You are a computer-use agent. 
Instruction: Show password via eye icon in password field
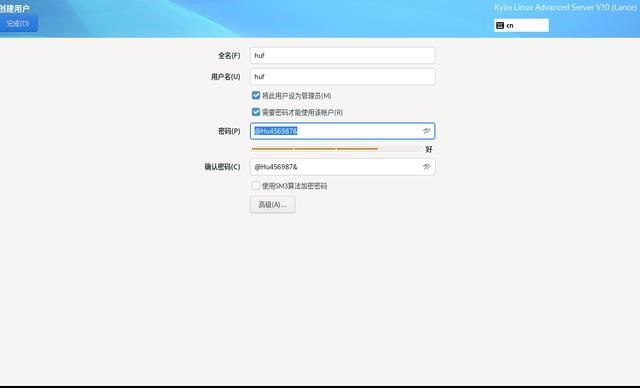[427, 131]
